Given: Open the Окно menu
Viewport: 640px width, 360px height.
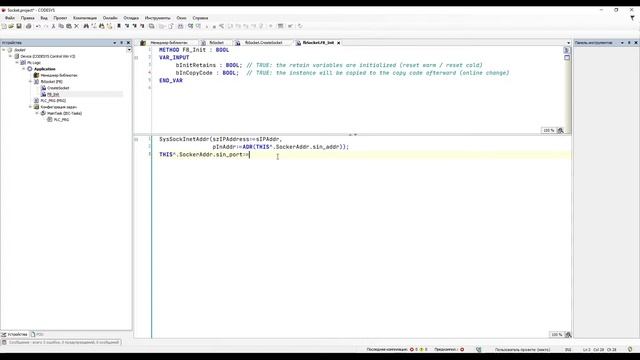Looking at the screenshot, I should pos(181,18).
